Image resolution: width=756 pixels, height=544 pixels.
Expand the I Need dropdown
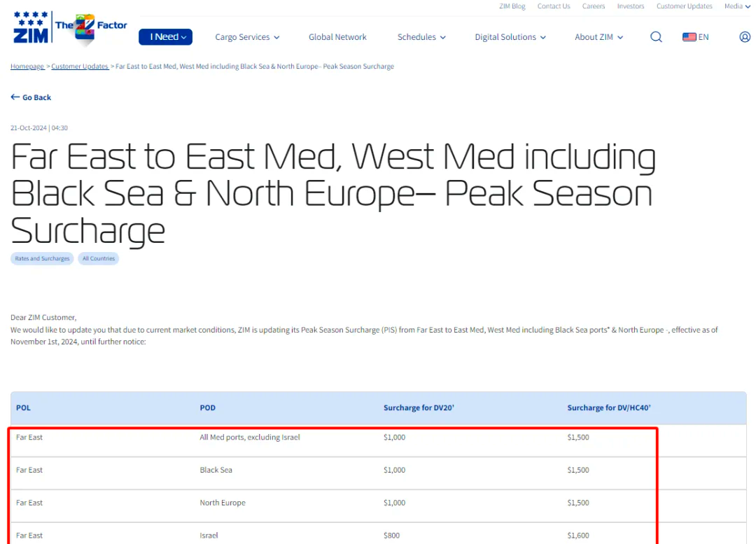[x=165, y=37]
